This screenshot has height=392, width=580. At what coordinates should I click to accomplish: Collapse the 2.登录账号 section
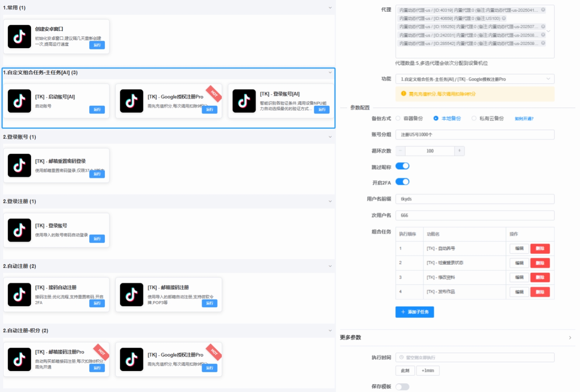pyautogui.click(x=330, y=137)
